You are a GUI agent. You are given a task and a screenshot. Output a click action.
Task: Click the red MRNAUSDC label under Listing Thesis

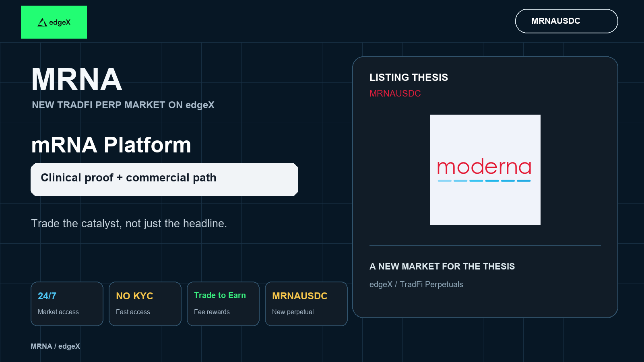[x=395, y=93]
